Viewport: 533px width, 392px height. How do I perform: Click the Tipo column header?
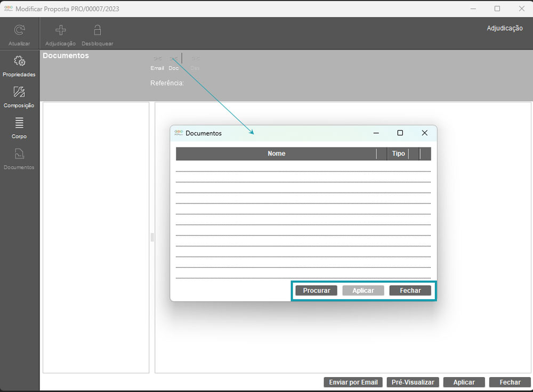click(x=398, y=154)
